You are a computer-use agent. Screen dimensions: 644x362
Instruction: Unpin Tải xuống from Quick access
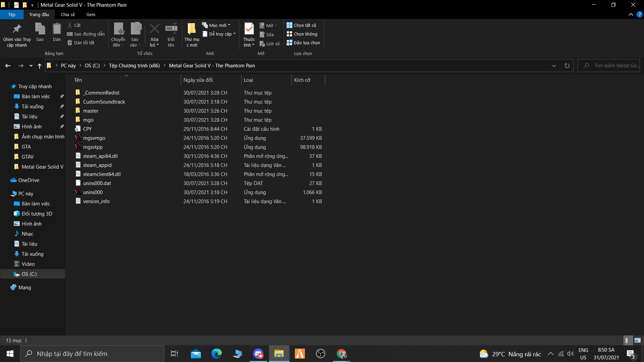click(x=62, y=106)
